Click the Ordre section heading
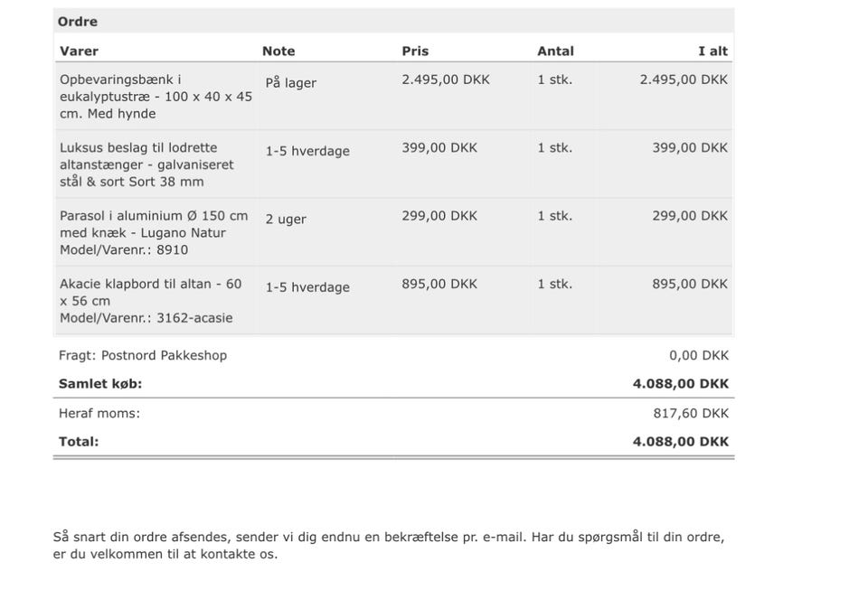The image size is (868, 609). [78, 22]
